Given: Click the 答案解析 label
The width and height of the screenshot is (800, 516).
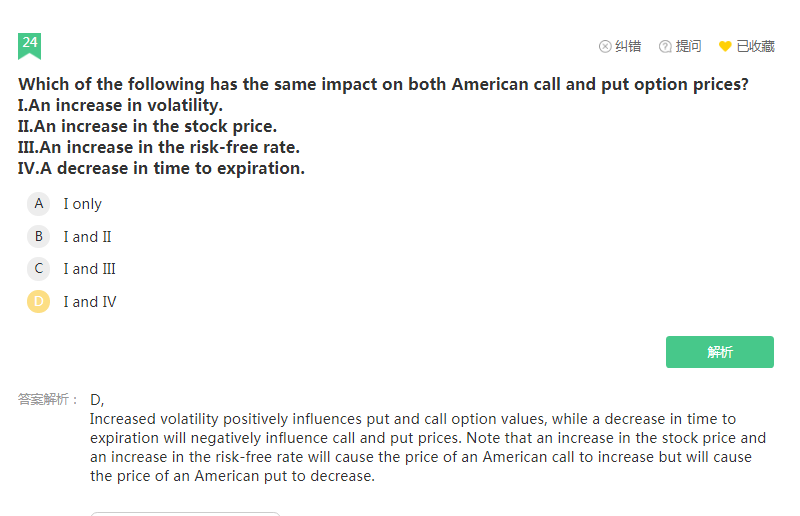Looking at the screenshot, I should click(x=46, y=399).
